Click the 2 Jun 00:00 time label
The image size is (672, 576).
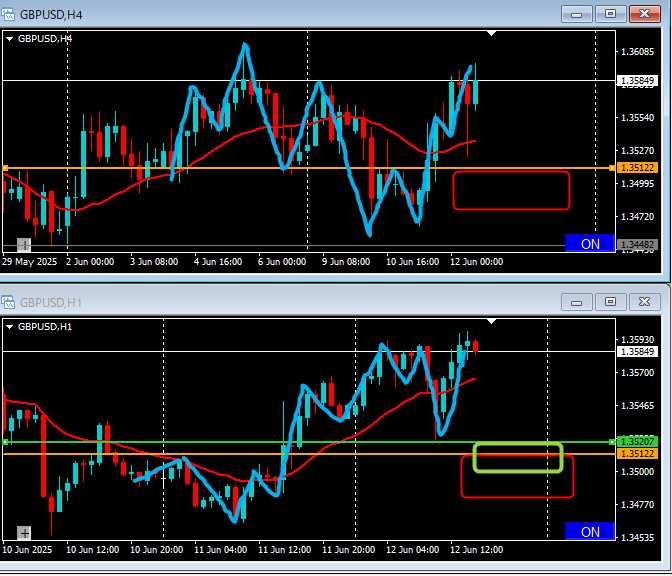click(x=90, y=261)
